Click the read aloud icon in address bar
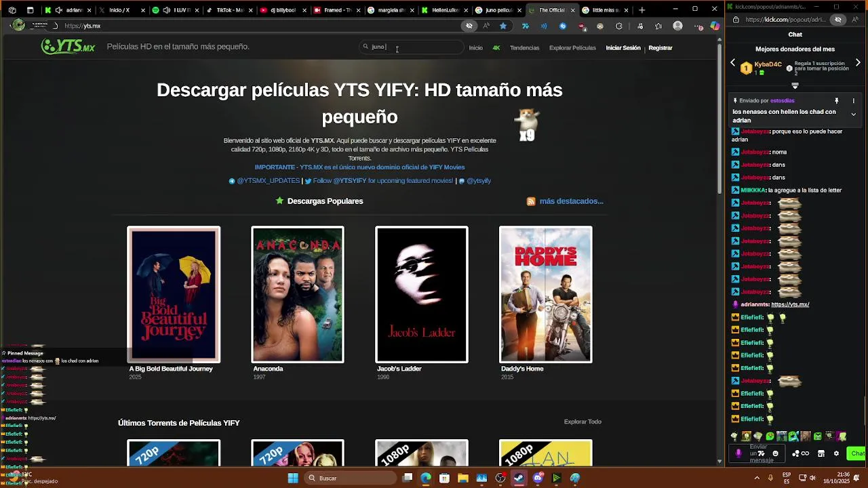The image size is (868, 488). point(486,26)
